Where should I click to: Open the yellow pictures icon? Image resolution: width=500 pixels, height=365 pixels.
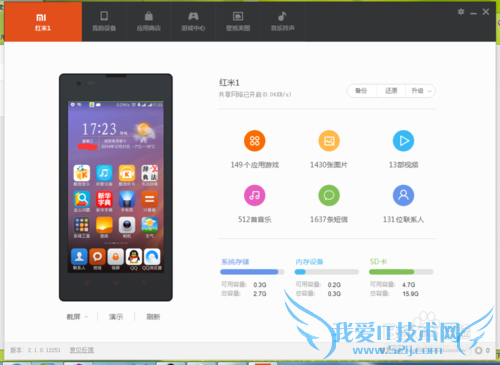click(329, 141)
